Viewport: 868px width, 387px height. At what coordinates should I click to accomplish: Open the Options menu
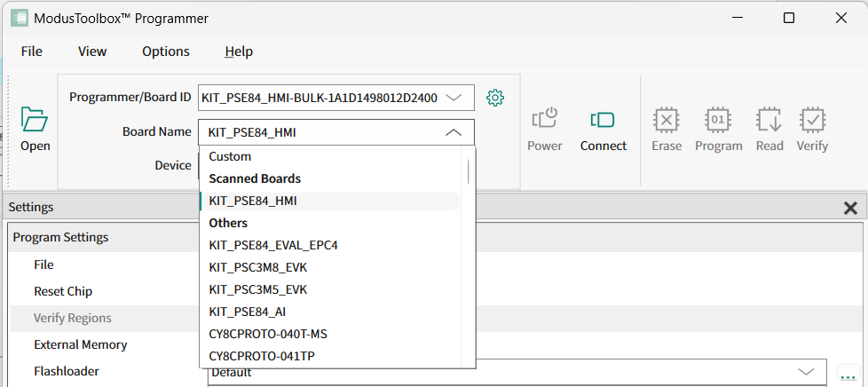tap(166, 51)
